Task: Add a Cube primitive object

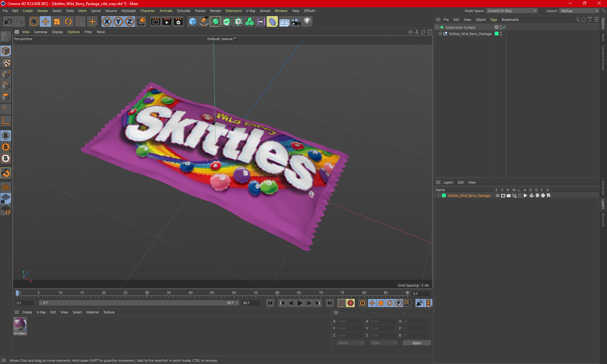Action: click(193, 21)
